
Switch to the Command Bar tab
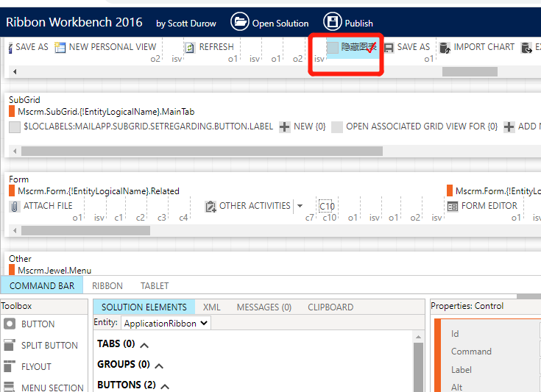42,286
